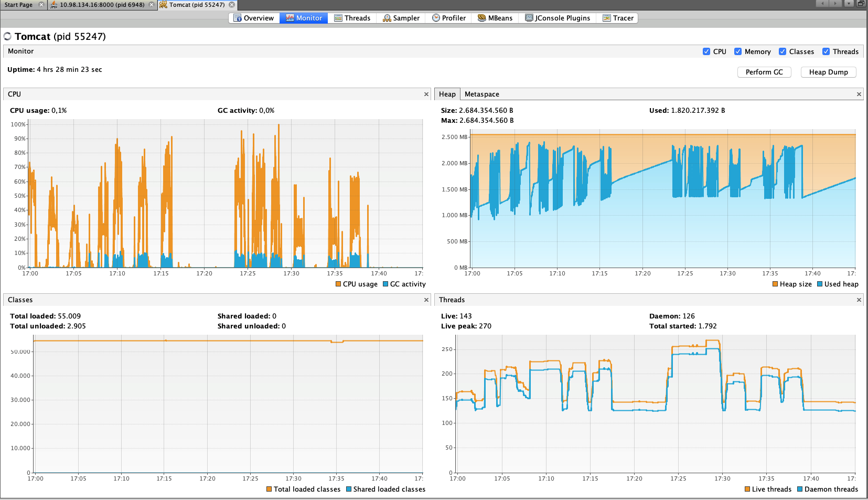
Task: Open the MBeans tab icon
Action: click(x=482, y=18)
